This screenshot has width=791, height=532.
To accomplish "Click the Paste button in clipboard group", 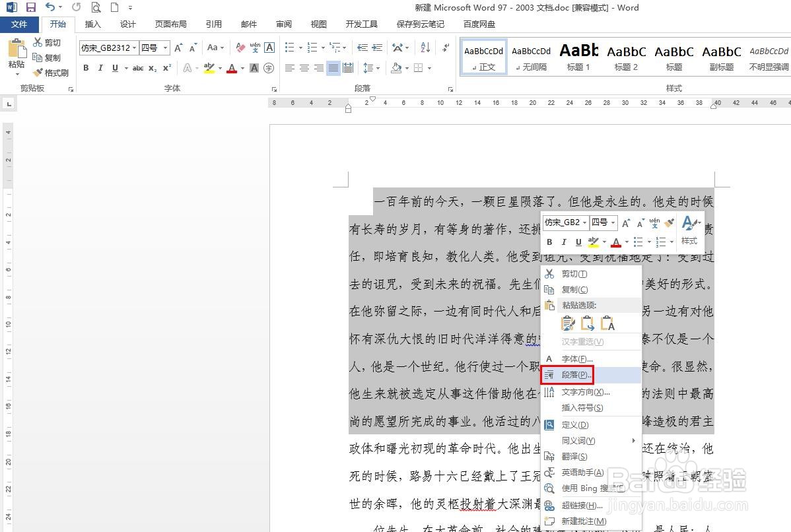I will click(17, 55).
